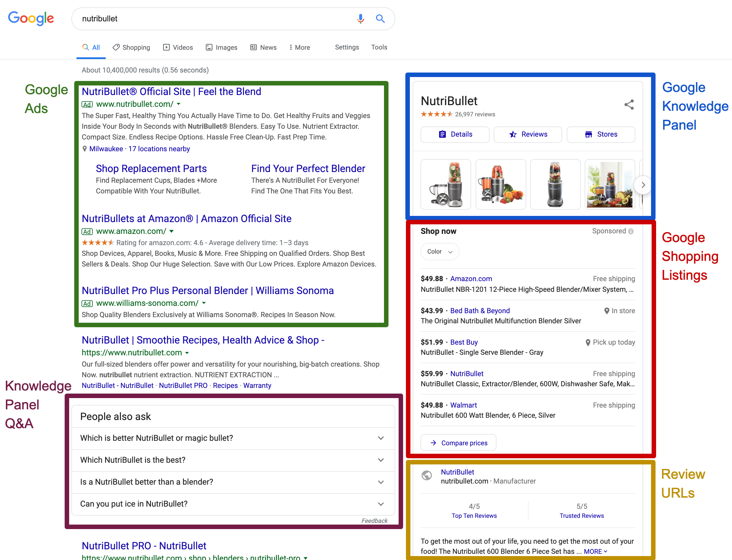Click the microphone voice search icon
This screenshot has width=732, height=560.
point(360,19)
